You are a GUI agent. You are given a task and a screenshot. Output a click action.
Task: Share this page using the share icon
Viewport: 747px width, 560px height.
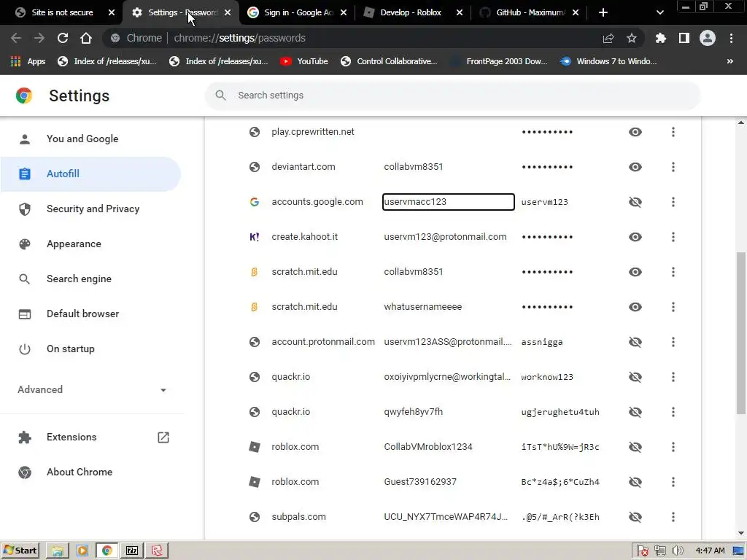608,38
